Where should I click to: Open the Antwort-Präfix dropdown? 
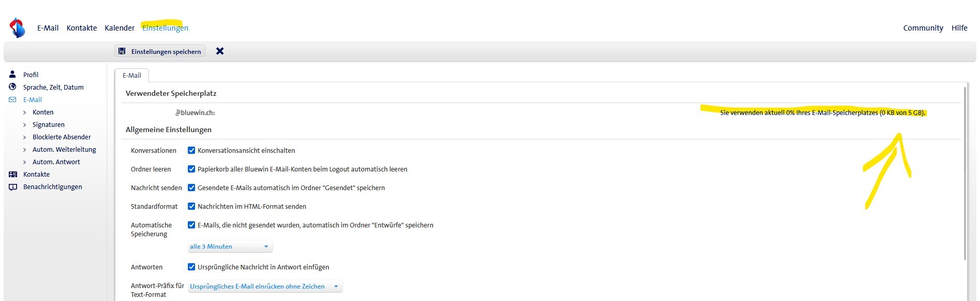[265, 286]
